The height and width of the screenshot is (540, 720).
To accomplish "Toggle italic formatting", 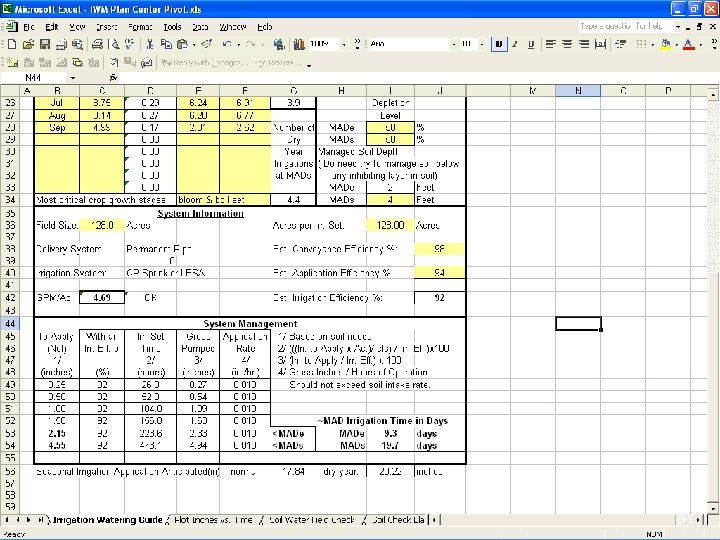I will pyautogui.click(x=515, y=44).
